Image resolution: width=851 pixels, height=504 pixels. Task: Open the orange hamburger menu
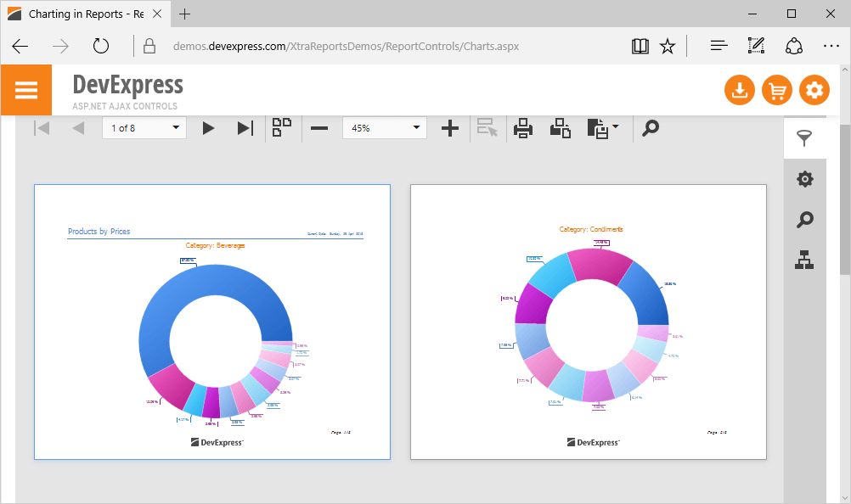[x=26, y=90]
